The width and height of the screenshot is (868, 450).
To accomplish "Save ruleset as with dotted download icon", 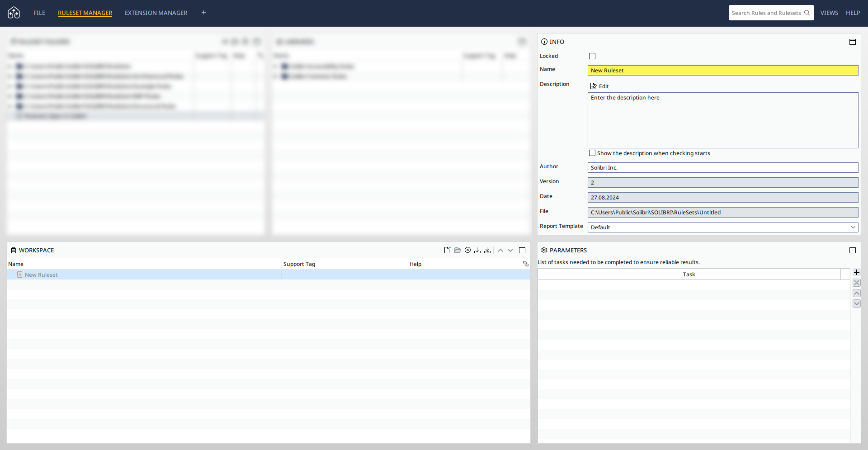I will (x=487, y=250).
